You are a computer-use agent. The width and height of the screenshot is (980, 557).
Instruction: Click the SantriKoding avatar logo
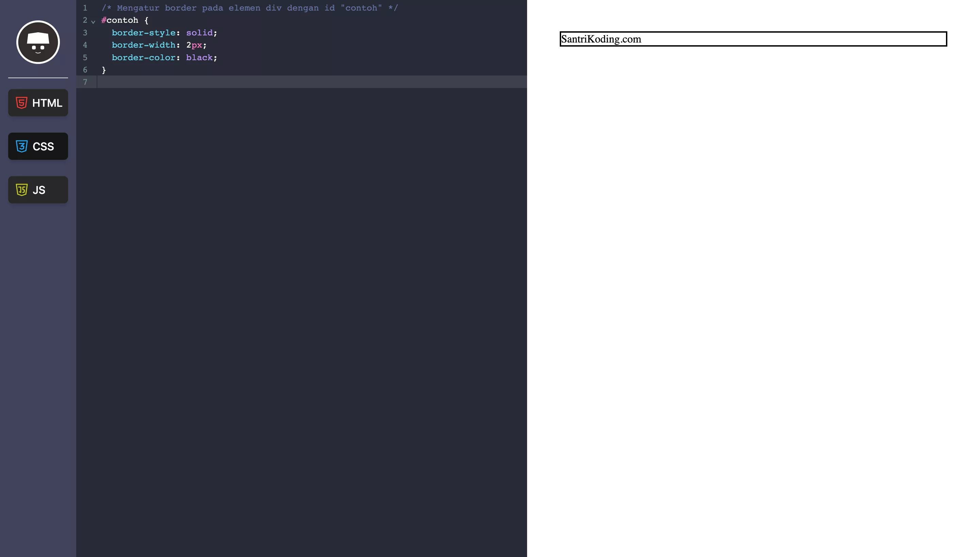coord(38,42)
